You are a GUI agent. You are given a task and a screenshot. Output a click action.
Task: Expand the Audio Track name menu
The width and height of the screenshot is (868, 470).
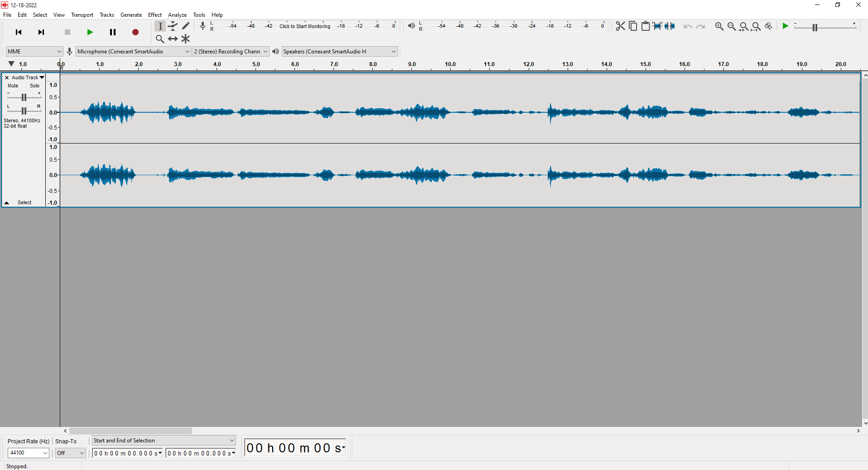(28, 77)
